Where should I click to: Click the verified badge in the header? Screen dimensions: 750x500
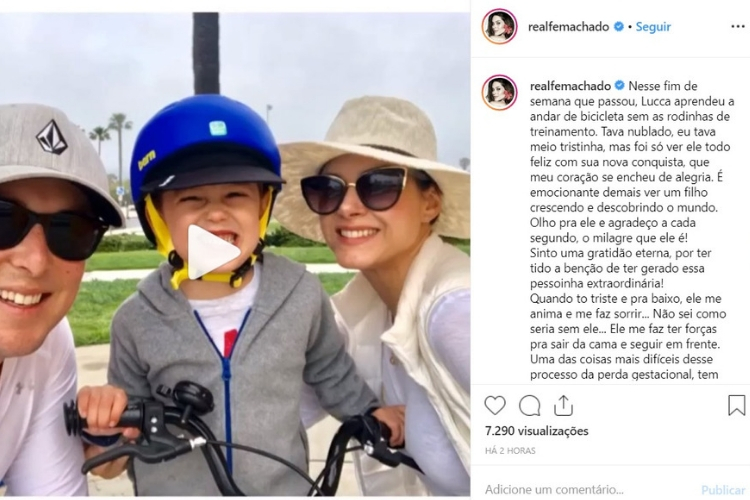[618, 27]
